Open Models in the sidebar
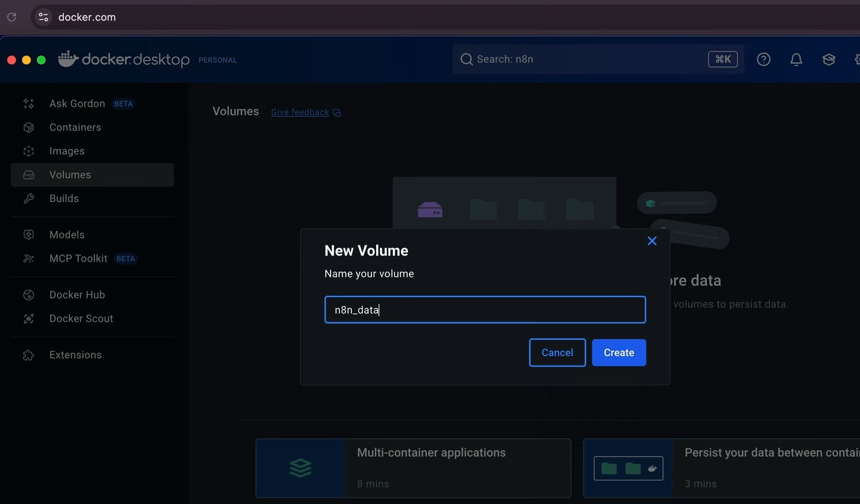The height and width of the screenshot is (504, 860). (92, 235)
